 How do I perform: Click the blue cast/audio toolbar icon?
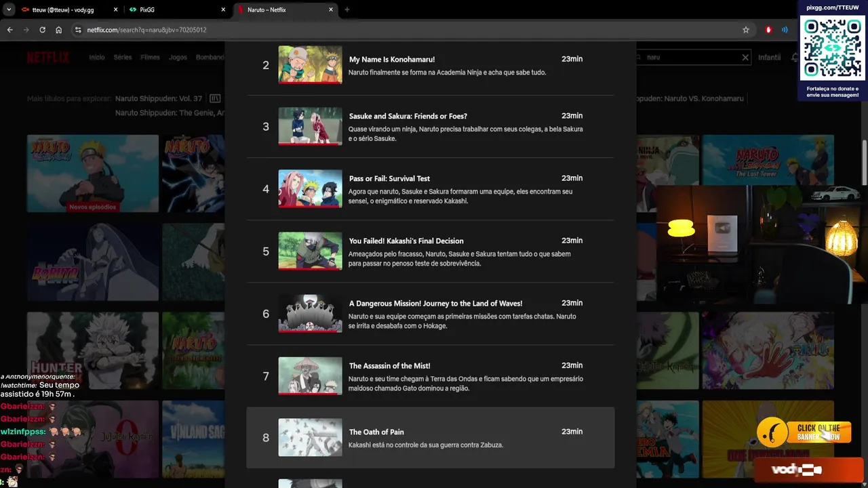(x=785, y=30)
